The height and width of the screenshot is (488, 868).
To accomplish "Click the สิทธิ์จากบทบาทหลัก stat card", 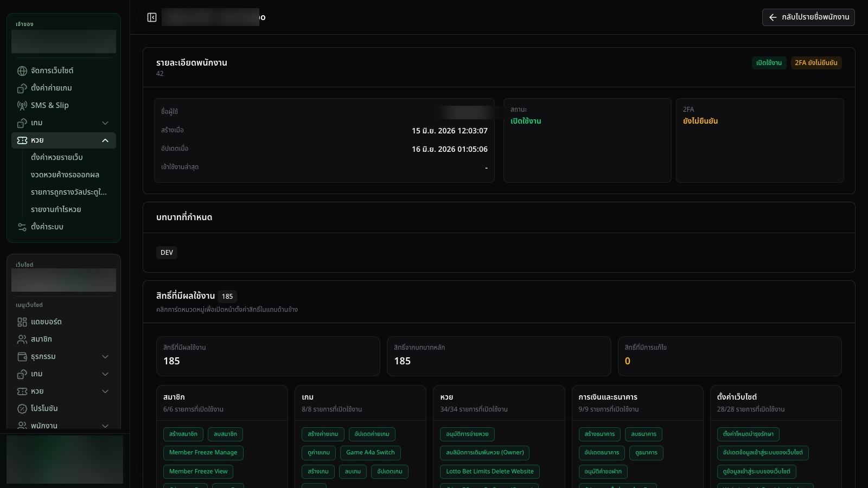I will pos(499,356).
